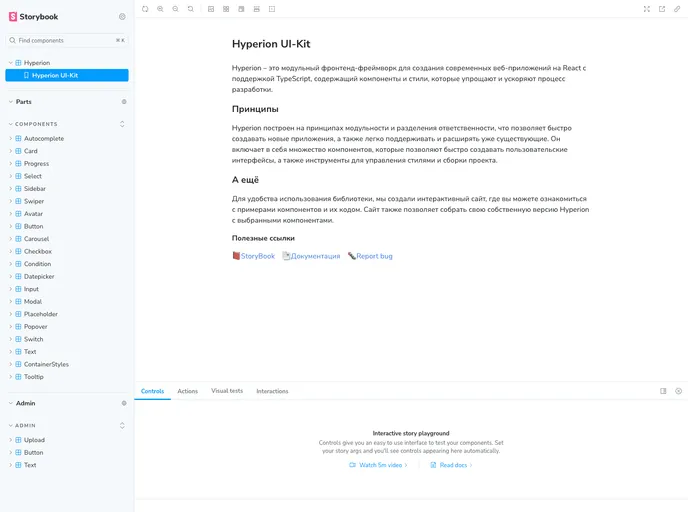The image size is (688, 512).
Task: Switch to the Actions tab
Action: click(187, 391)
